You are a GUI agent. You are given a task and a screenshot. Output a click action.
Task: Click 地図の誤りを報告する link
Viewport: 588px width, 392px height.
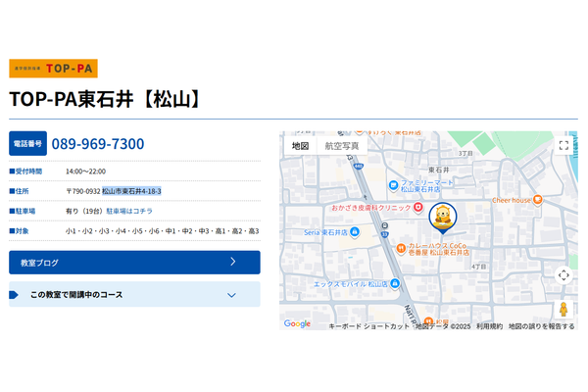click(x=542, y=326)
